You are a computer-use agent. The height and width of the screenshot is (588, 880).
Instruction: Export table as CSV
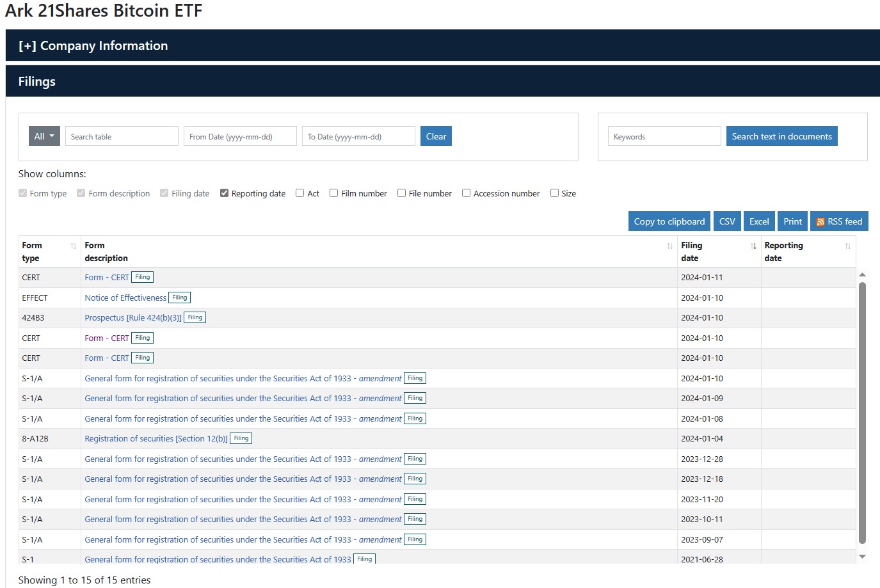coord(726,221)
